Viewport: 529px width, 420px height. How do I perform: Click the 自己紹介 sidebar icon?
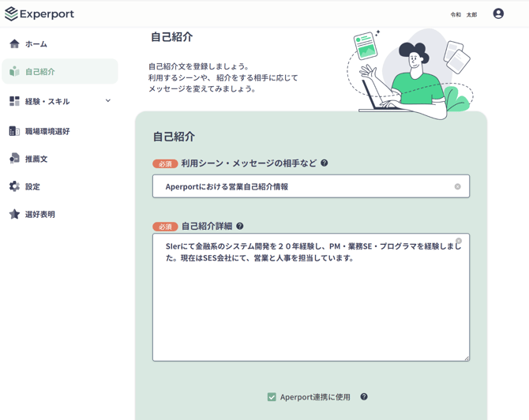tap(14, 71)
